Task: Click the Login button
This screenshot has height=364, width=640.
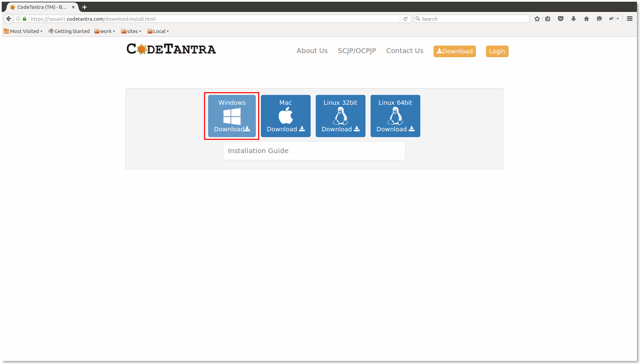Action: tap(497, 51)
